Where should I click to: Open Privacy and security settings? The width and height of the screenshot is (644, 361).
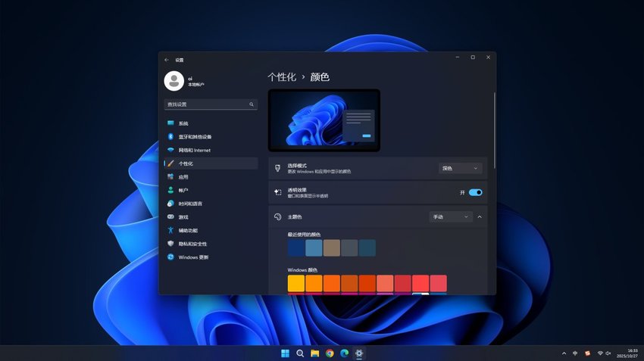point(192,244)
